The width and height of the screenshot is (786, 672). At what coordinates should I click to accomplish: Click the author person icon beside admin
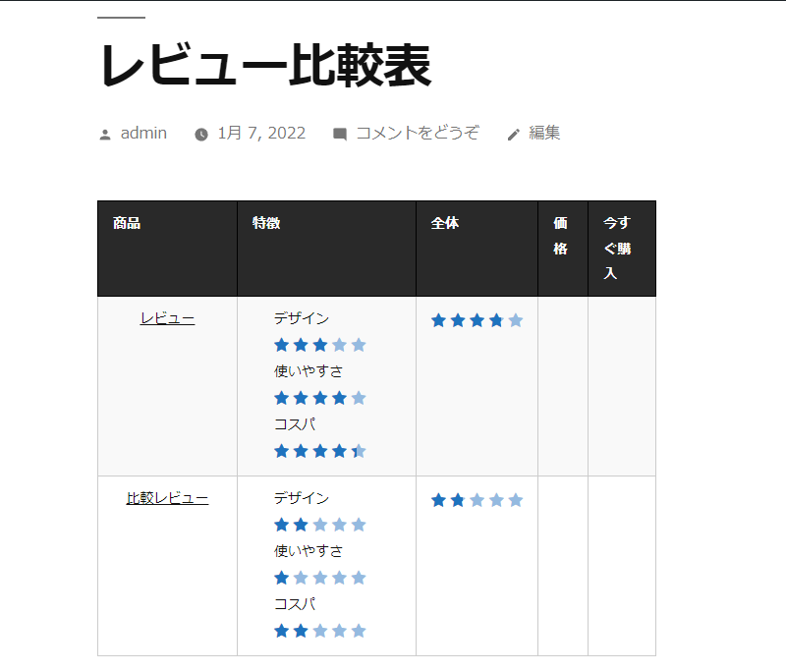pos(105,135)
